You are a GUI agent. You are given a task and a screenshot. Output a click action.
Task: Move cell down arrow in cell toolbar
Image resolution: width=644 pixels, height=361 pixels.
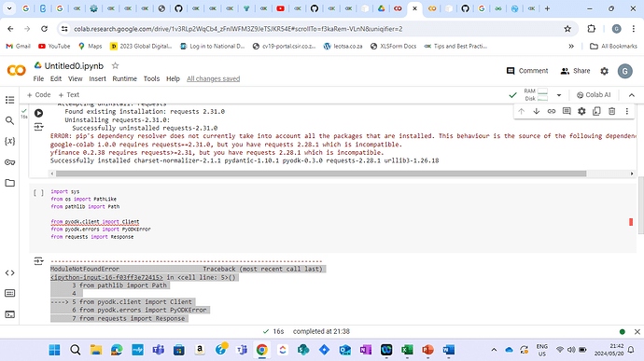pyautogui.click(x=537, y=111)
